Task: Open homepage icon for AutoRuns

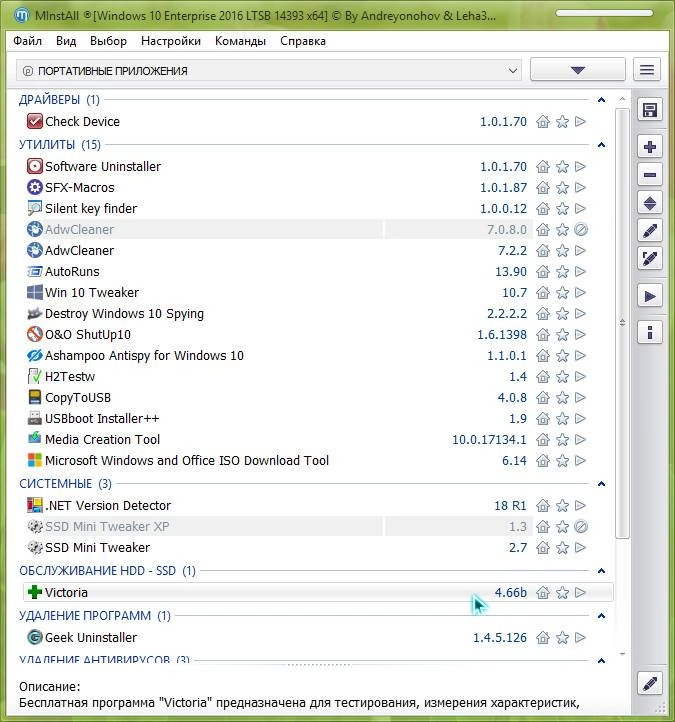Action: pyautogui.click(x=543, y=272)
